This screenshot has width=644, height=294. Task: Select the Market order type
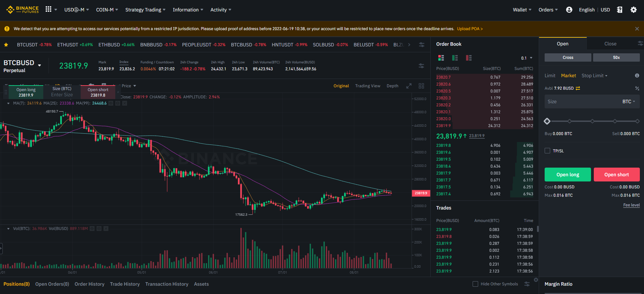569,75
